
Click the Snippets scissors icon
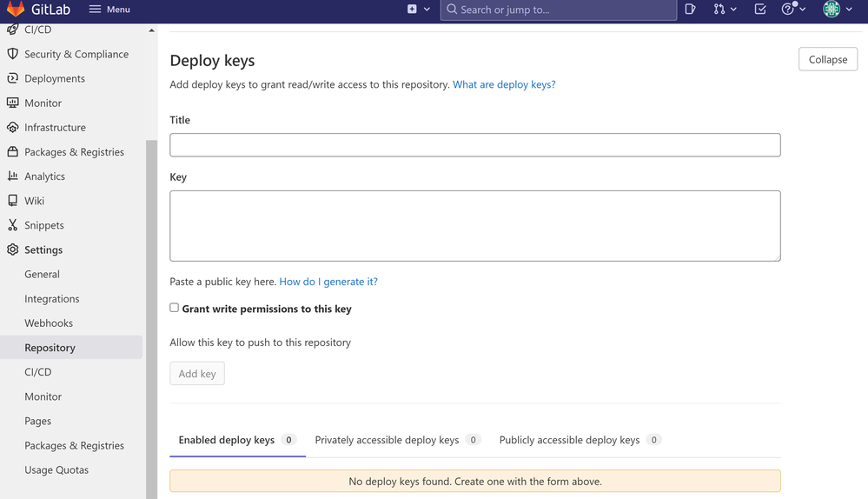(x=12, y=225)
